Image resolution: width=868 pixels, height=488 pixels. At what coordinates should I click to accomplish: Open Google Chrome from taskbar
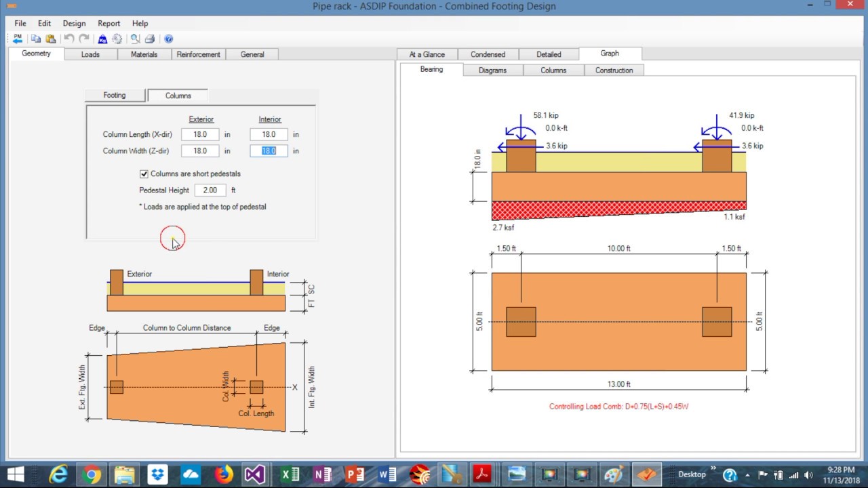[92, 474]
